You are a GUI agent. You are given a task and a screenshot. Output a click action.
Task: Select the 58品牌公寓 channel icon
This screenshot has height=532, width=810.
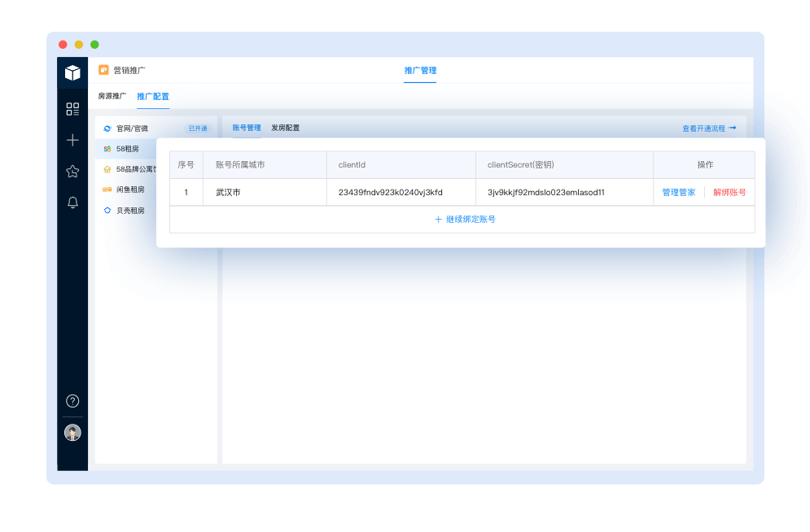tap(107, 169)
